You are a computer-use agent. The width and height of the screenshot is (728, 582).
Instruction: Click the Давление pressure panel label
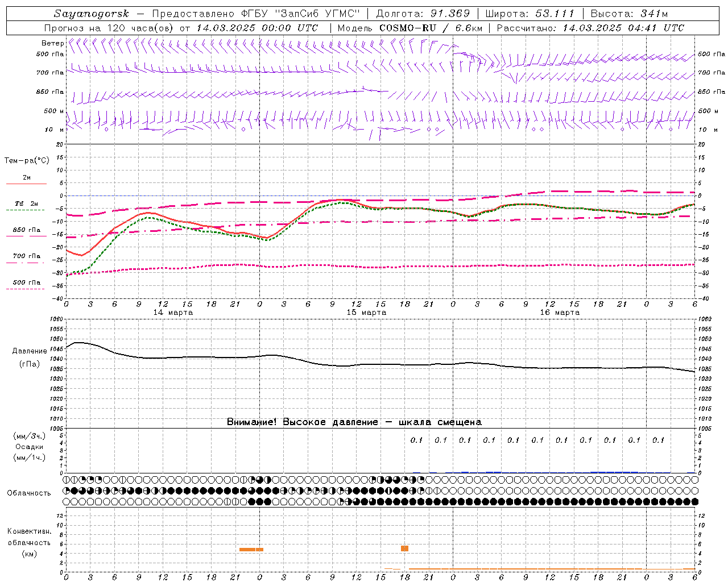[x=30, y=351]
